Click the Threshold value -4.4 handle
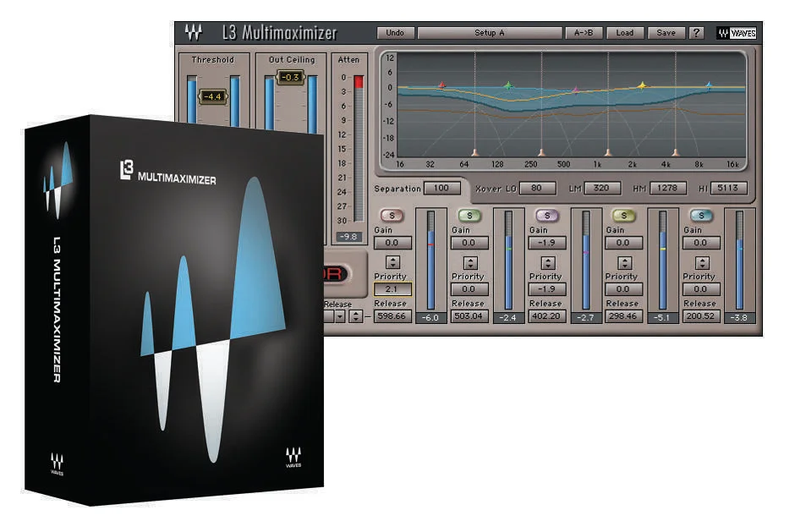Viewport: 795px width, 532px height. coord(213,96)
